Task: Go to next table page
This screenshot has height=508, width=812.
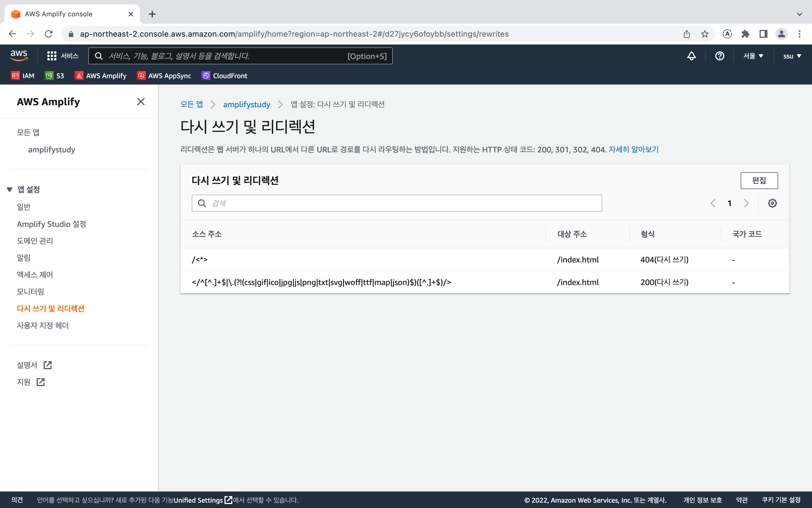Action: tap(746, 203)
